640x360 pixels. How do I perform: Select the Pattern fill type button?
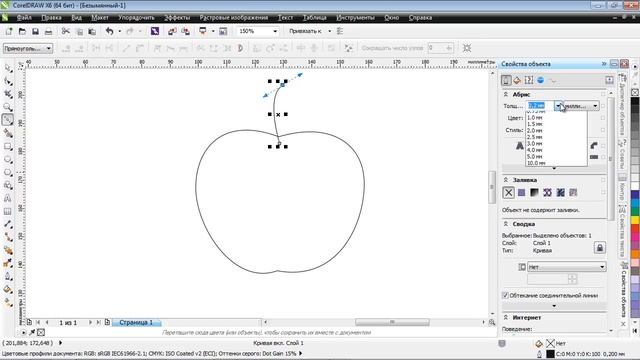[547, 193]
